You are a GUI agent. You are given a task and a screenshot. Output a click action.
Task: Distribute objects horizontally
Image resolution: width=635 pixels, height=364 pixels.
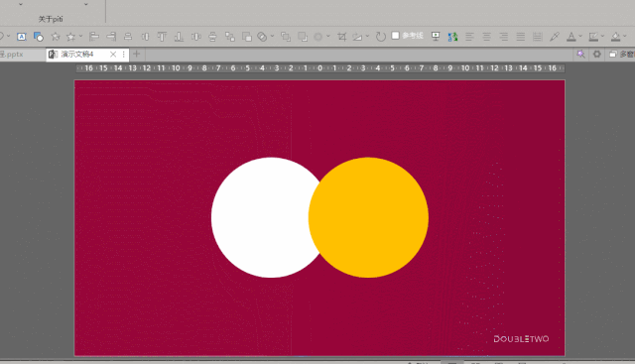[196, 37]
